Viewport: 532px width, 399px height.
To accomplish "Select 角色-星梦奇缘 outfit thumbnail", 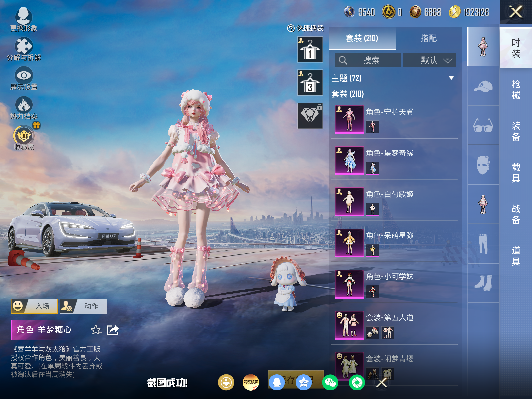I will tap(349, 161).
